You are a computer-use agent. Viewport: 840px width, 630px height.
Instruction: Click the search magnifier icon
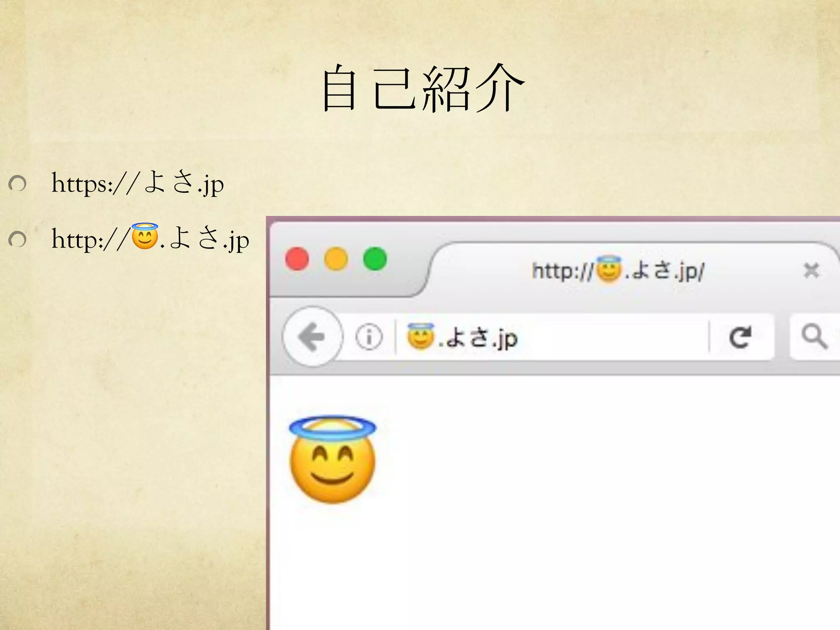pos(814,337)
